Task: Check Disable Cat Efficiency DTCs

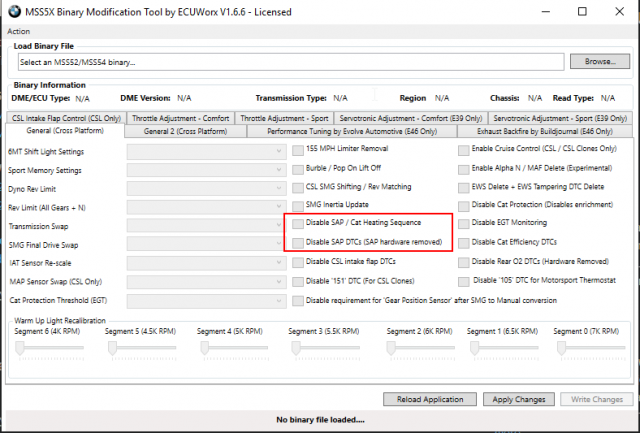Action: click(x=464, y=243)
